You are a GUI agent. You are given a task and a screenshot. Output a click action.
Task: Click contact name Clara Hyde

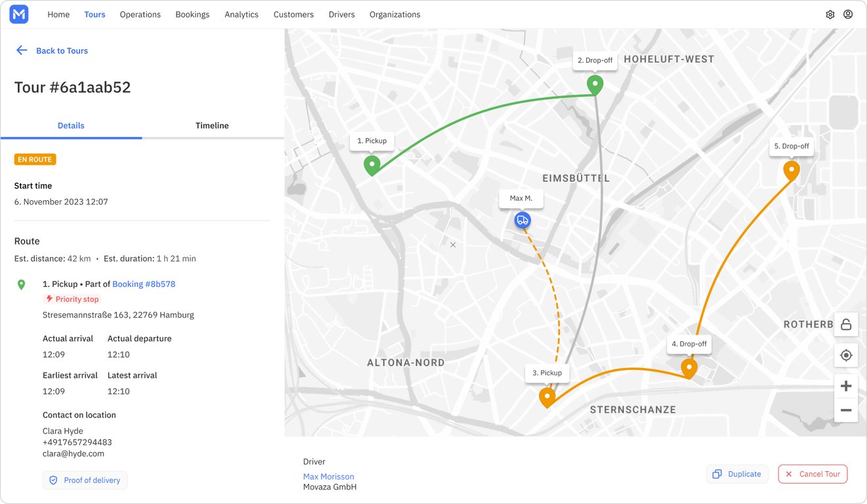point(63,431)
